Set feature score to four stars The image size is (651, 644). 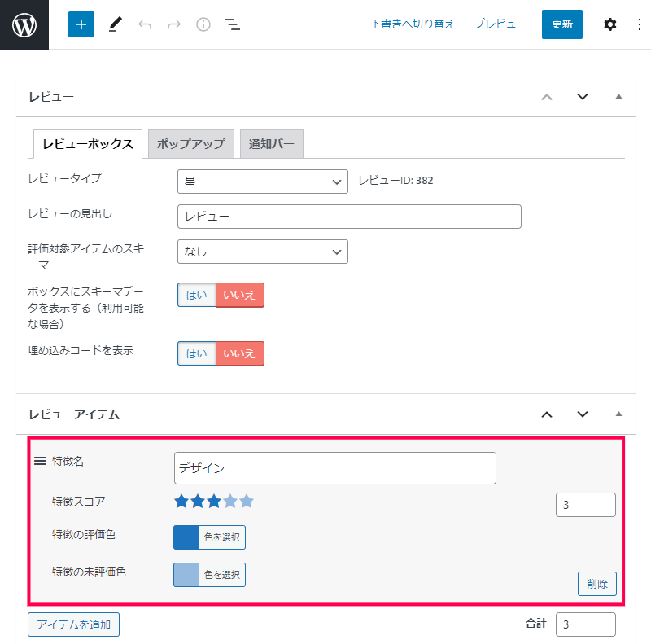(230, 501)
